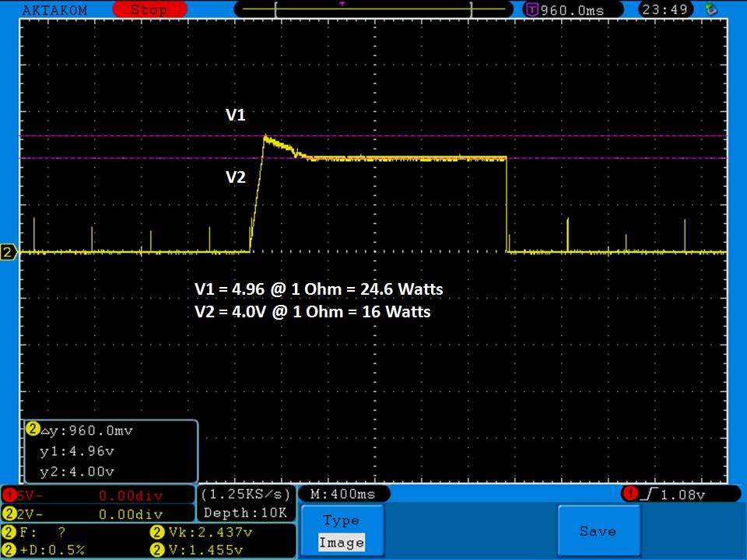The height and width of the screenshot is (560, 747).
Task: Click the channel 2 frequency measurement badge
Action: [9, 533]
